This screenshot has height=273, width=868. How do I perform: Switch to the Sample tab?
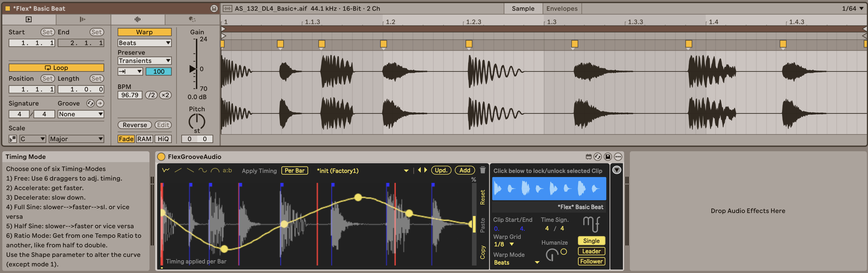[523, 8]
